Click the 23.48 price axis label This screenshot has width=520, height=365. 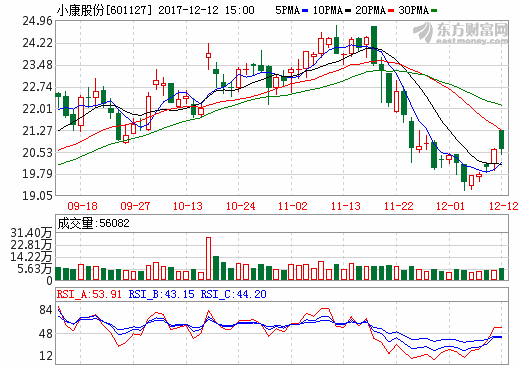[37, 65]
